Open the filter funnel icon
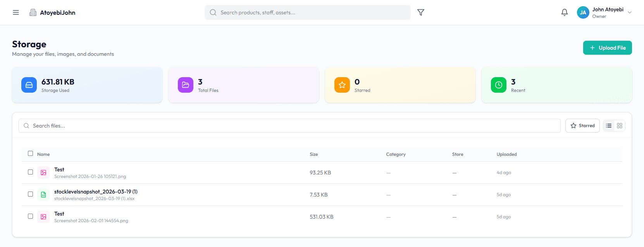Viewport: 644px width, 247px height. coord(421,12)
